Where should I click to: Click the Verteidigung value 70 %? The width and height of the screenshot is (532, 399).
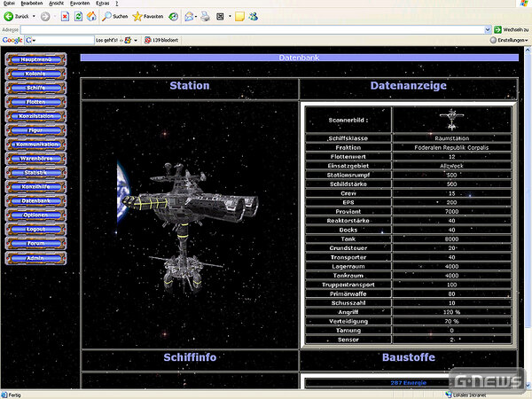(x=451, y=321)
